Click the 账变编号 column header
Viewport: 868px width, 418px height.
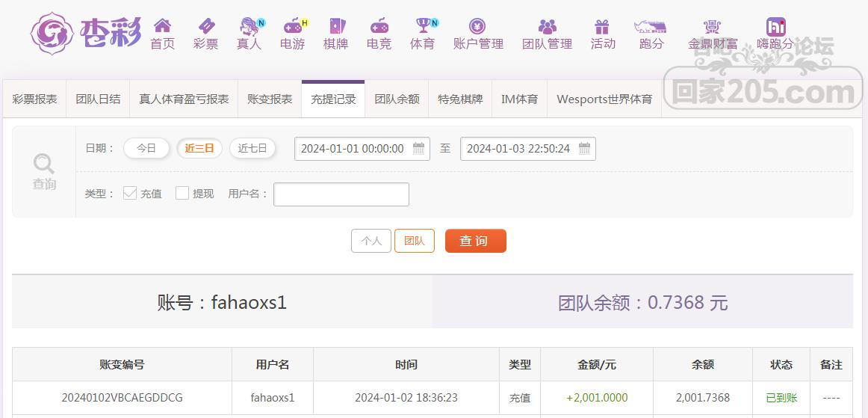coord(123,365)
